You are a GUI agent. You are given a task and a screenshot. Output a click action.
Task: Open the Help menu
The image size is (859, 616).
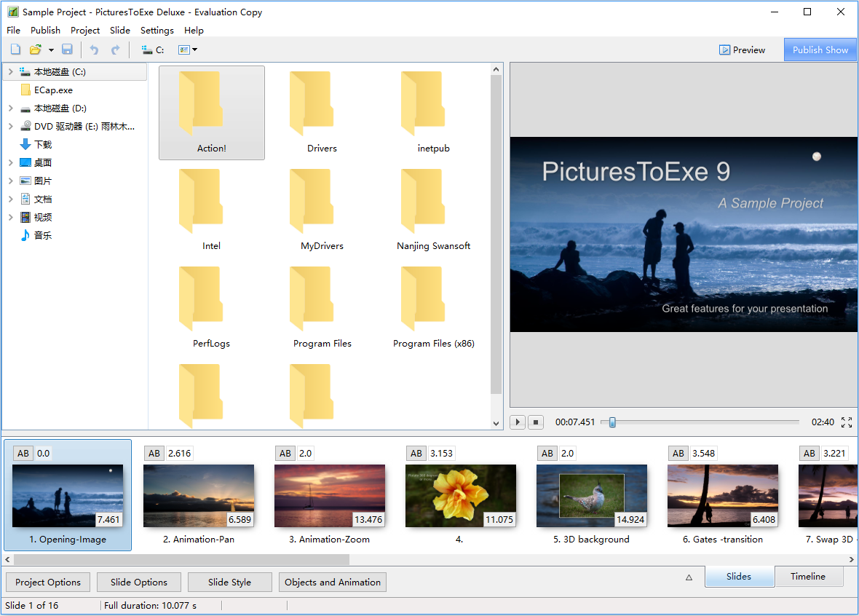pyautogui.click(x=194, y=30)
